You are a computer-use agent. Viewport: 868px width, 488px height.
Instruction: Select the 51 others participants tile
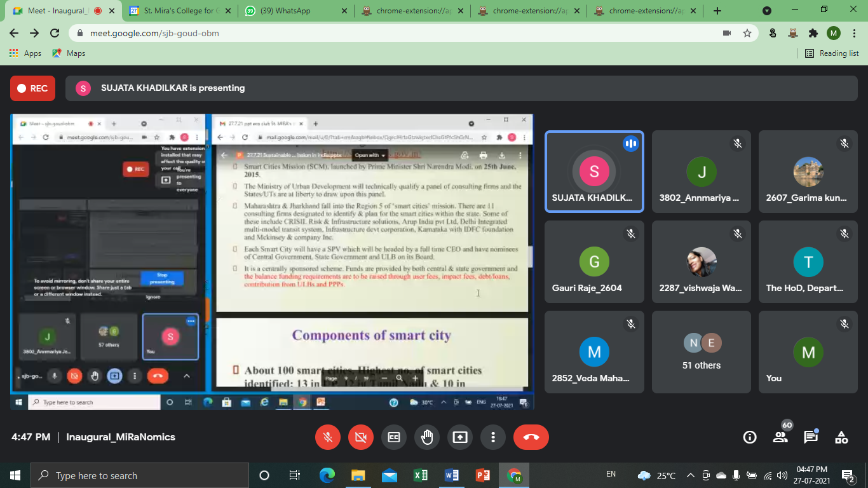702,352
